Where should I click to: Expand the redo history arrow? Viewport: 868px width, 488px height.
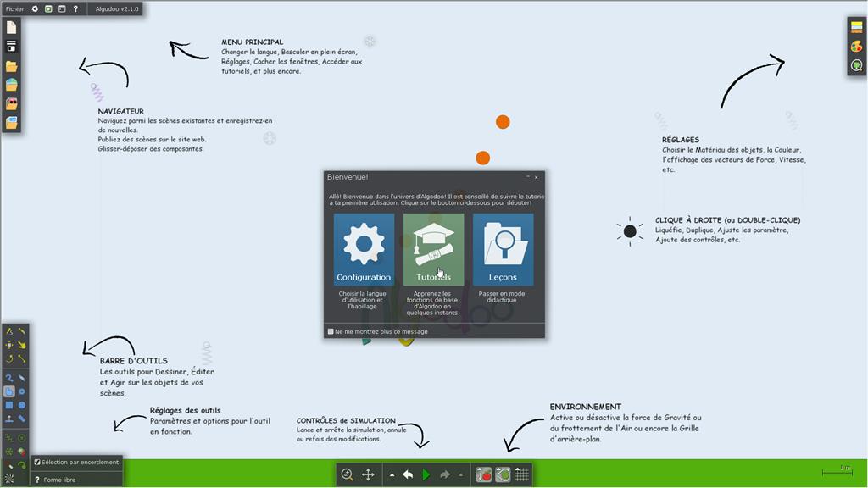coord(460,474)
